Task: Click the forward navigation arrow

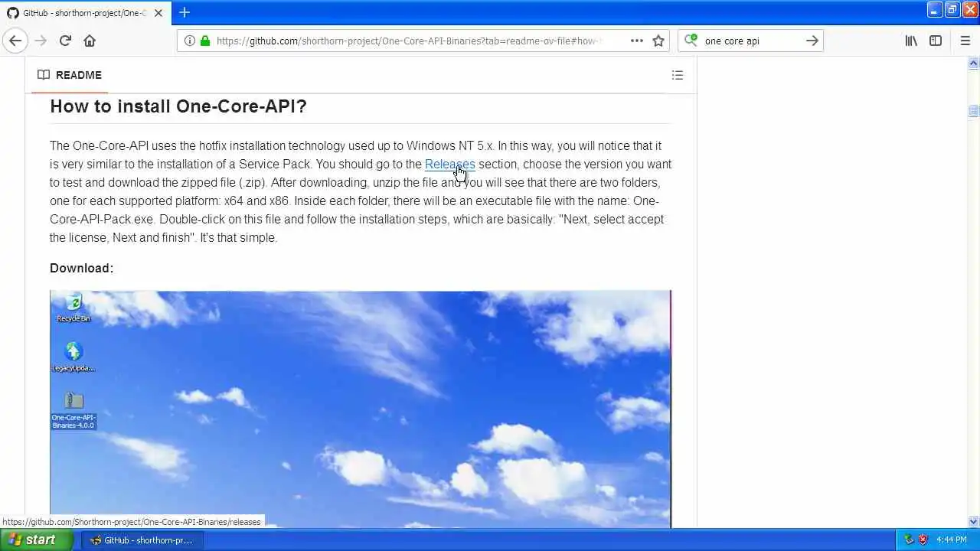Action: (41, 41)
